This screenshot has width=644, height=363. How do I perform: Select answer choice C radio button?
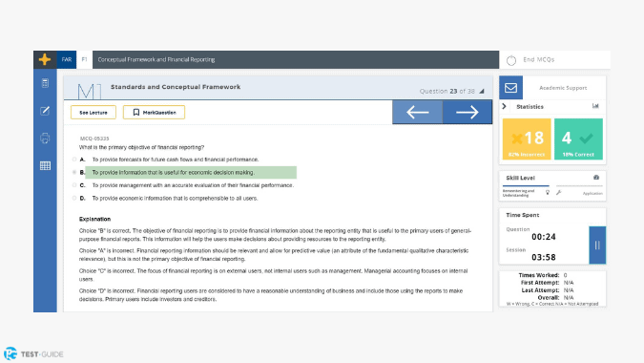tap(74, 185)
